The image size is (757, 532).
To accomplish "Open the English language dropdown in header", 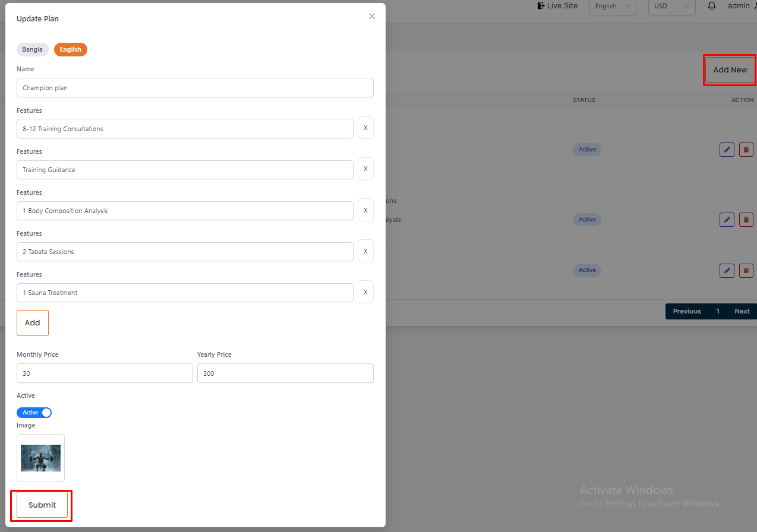I will click(x=612, y=7).
